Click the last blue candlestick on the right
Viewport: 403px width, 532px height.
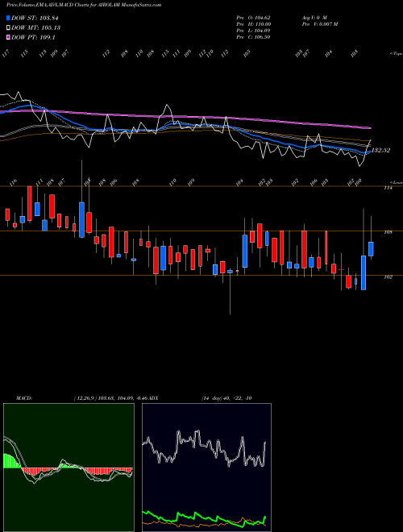(371, 249)
